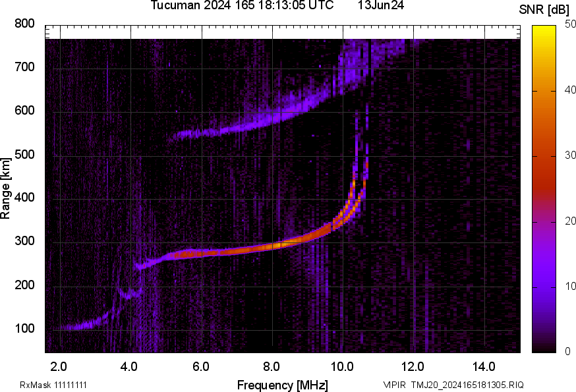Click the colorbar tick value '10'
Image resolution: width=576 pixels, height=392 pixels.
point(570,286)
